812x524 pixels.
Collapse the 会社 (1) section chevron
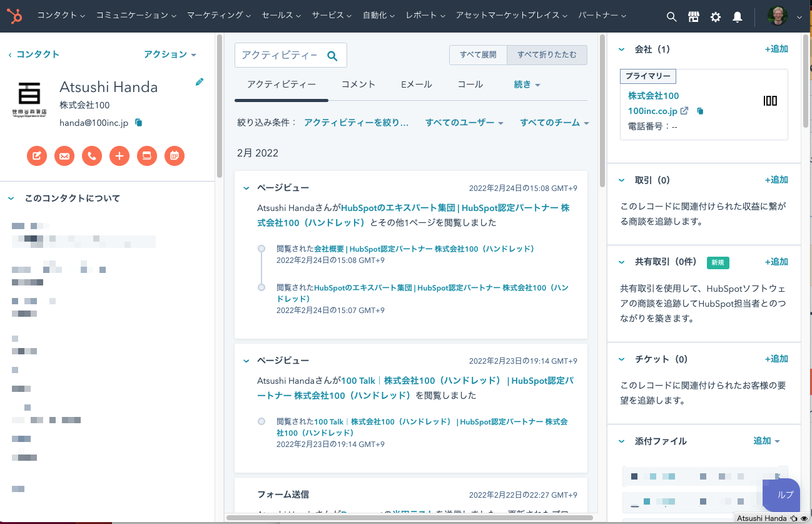coord(622,49)
